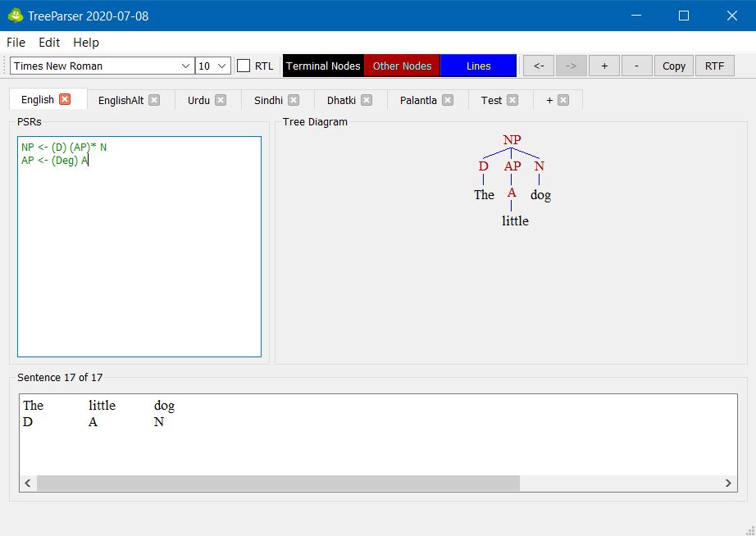
Task: Expand the Times New Roman font dropdown
Action: pos(184,66)
